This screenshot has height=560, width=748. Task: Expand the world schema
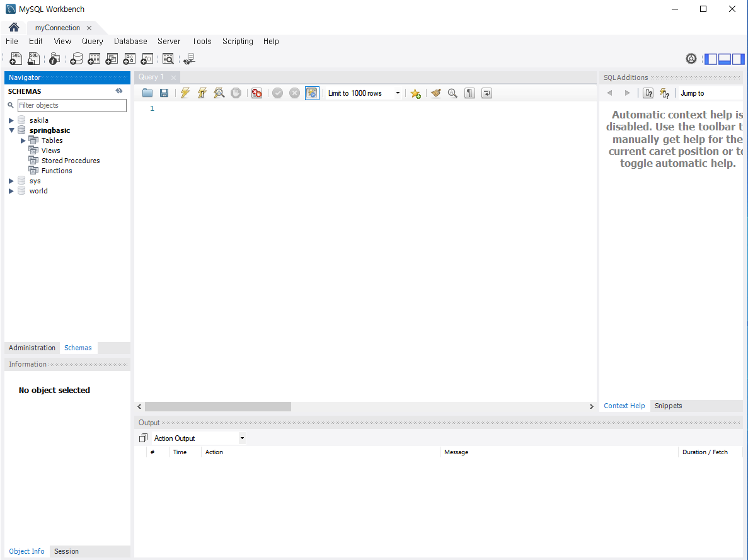click(x=11, y=191)
